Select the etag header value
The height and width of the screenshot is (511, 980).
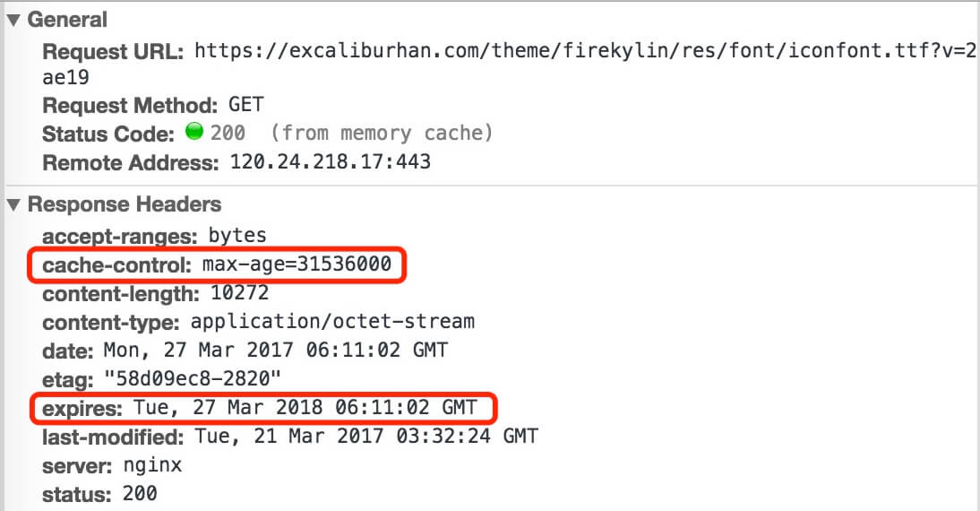193,378
